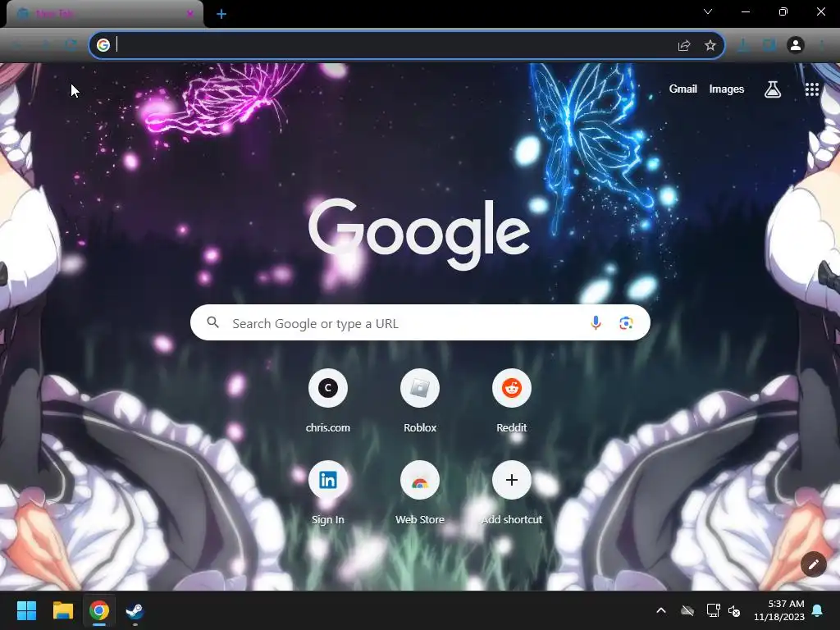Bookmark this tab with the star icon
The height and width of the screenshot is (630, 840).
(x=710, y=46)
